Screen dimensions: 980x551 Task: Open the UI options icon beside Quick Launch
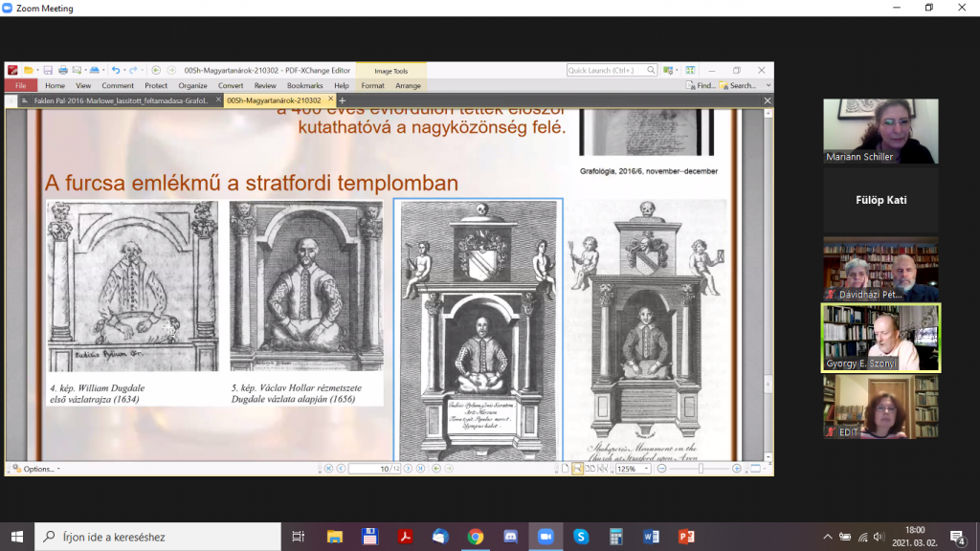click(667, 71)
